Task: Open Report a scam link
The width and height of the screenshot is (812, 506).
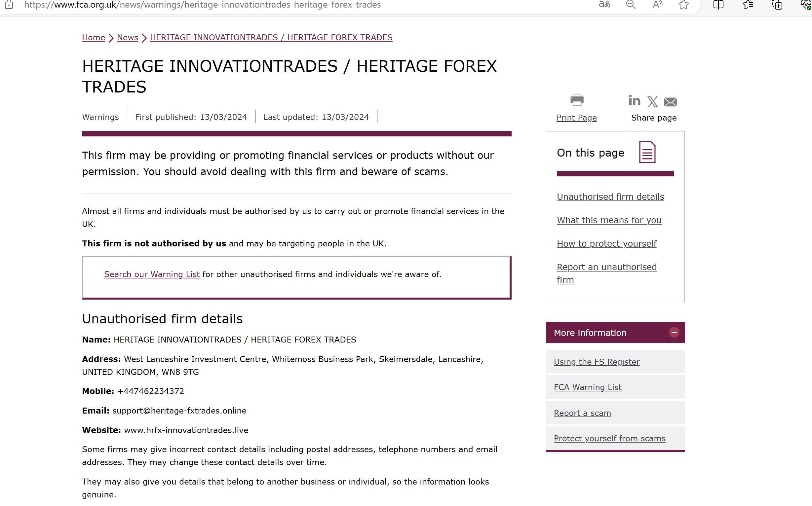Action: [x=582, y=413]
